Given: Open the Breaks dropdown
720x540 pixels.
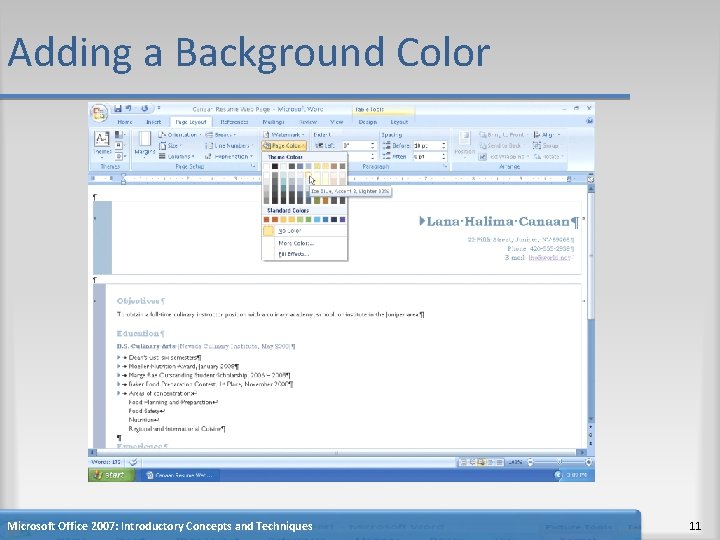Looking at the screenshot, I should (221, 135).
